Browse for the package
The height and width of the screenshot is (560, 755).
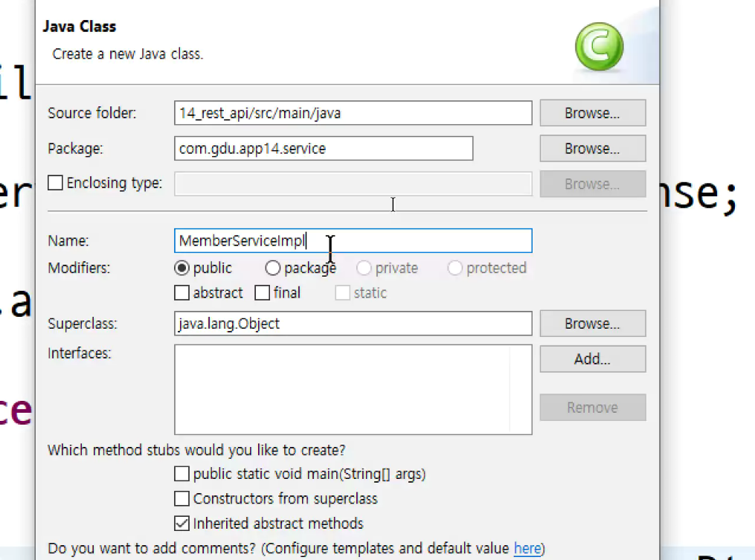pyautogui.click(x=593, y=149)
